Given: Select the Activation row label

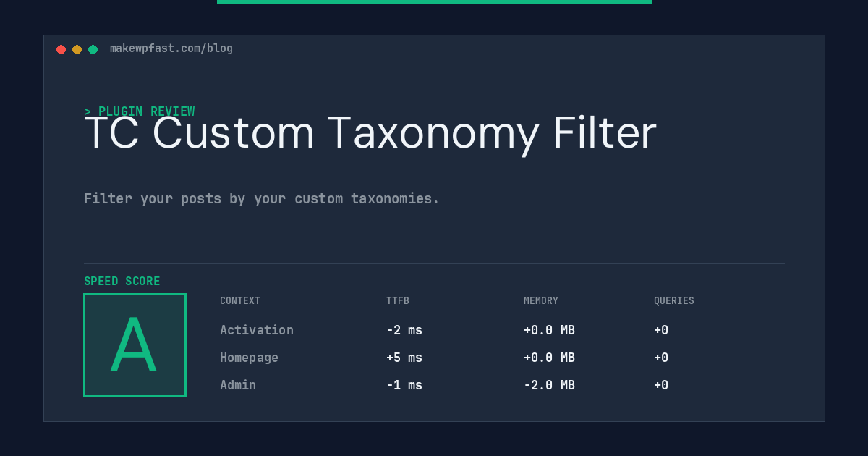Looking at the screenshot, I should (257, 330).
